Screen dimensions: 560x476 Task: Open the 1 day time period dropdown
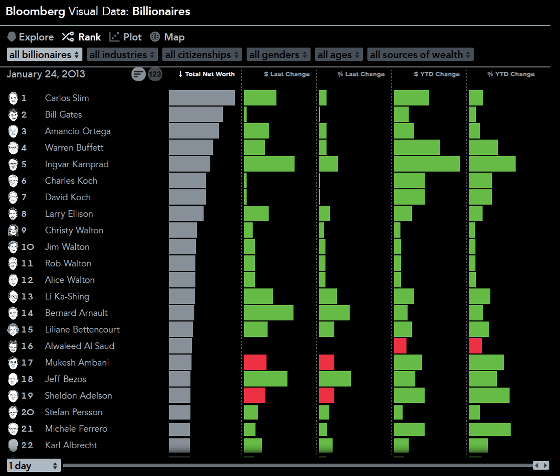(34, 466)
